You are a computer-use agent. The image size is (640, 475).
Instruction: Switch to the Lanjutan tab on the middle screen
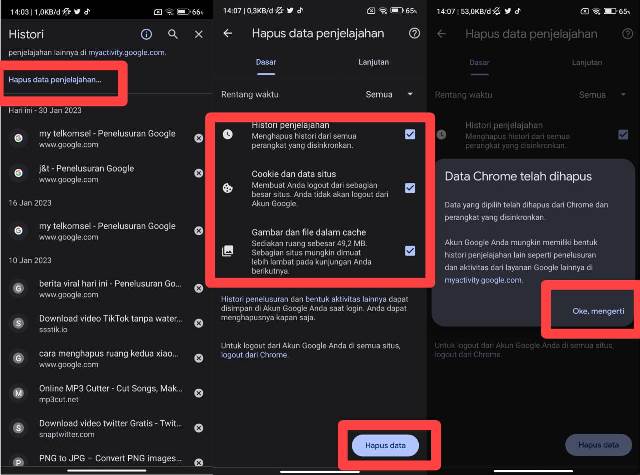373,62
